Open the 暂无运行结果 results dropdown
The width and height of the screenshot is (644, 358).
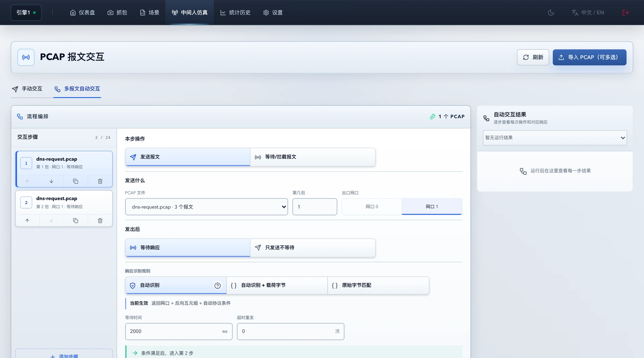click(x=555, y=138)
